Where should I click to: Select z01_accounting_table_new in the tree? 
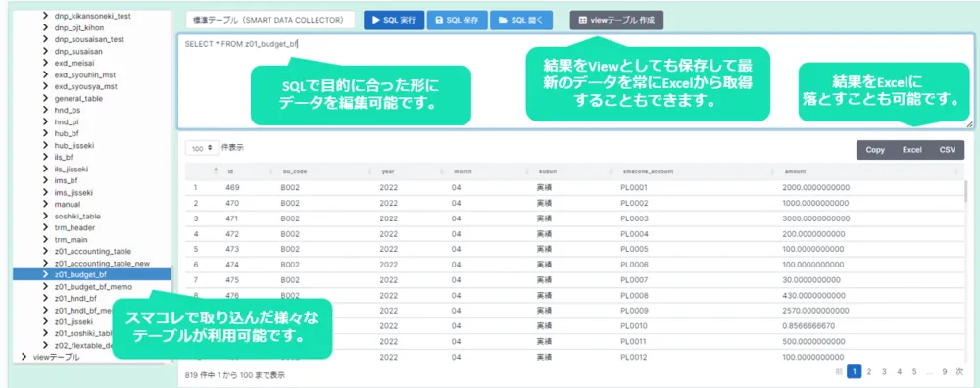102,263
